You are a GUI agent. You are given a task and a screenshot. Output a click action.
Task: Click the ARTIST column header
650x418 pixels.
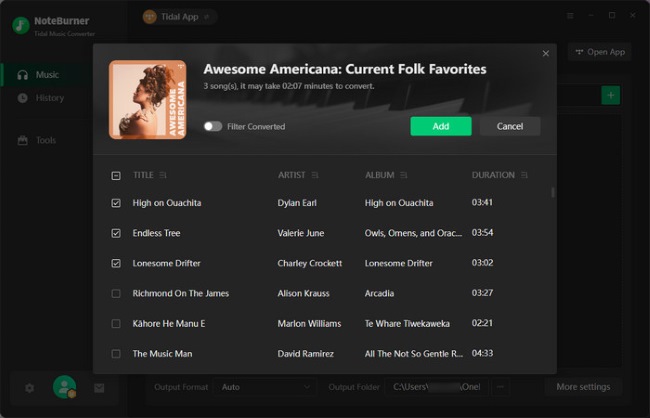(x=291, y=175)
